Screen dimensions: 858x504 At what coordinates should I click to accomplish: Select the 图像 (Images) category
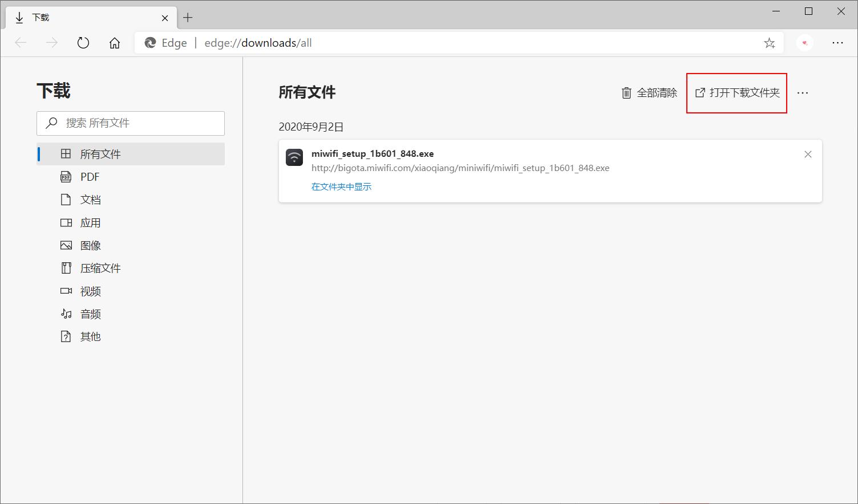click(x=90, y=245)
